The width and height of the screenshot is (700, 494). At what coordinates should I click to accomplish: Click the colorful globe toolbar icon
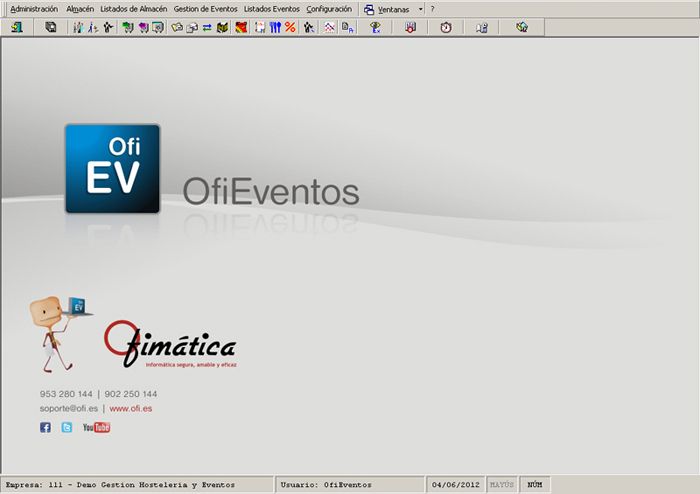tap(522, 28)
